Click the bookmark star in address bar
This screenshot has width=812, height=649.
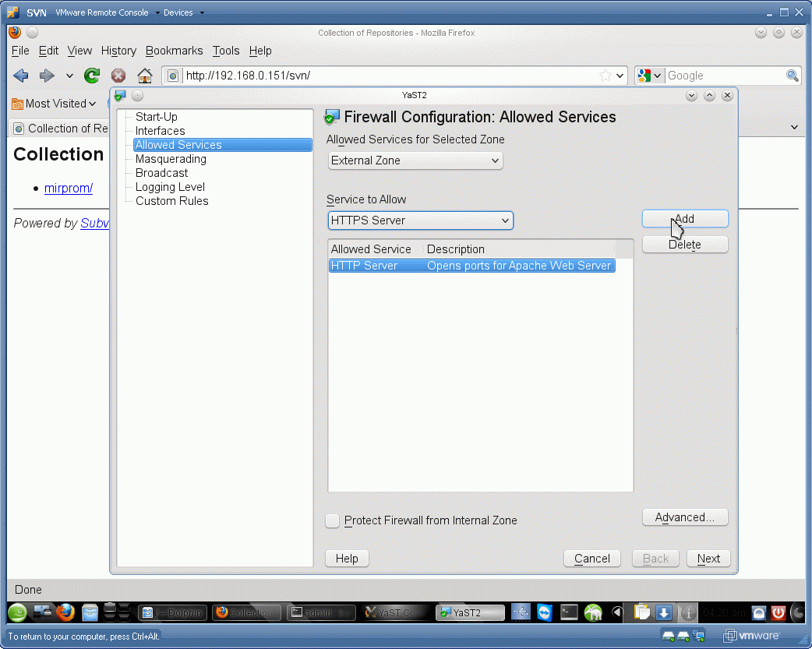point(605,76)
